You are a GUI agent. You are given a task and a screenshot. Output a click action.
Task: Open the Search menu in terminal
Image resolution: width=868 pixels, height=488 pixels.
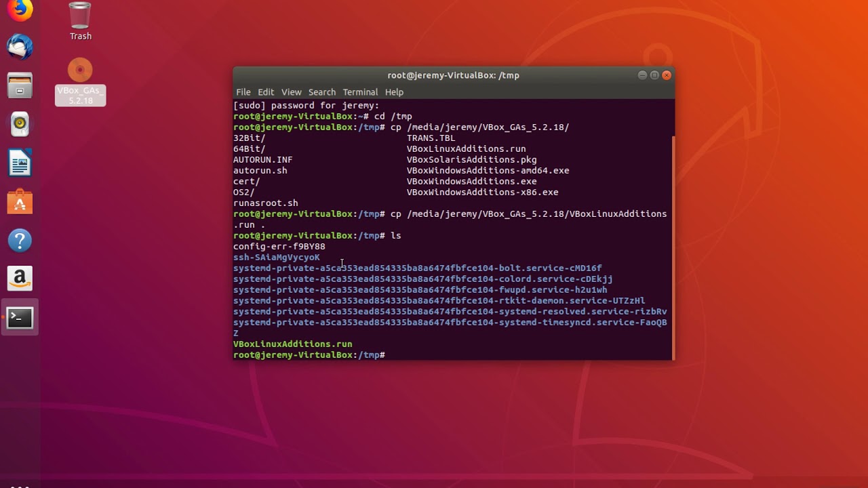click(322, 92)
